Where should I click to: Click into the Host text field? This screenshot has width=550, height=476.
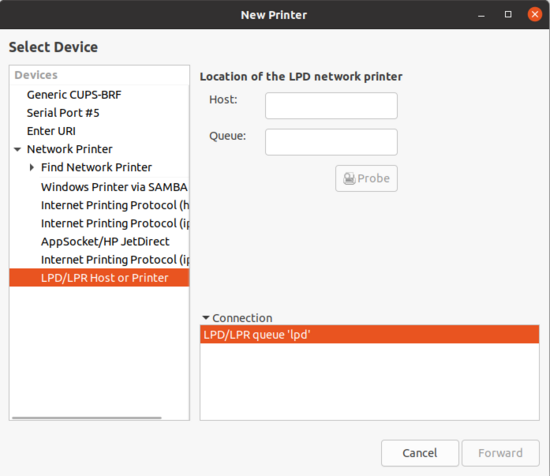(x=331, y=106)
